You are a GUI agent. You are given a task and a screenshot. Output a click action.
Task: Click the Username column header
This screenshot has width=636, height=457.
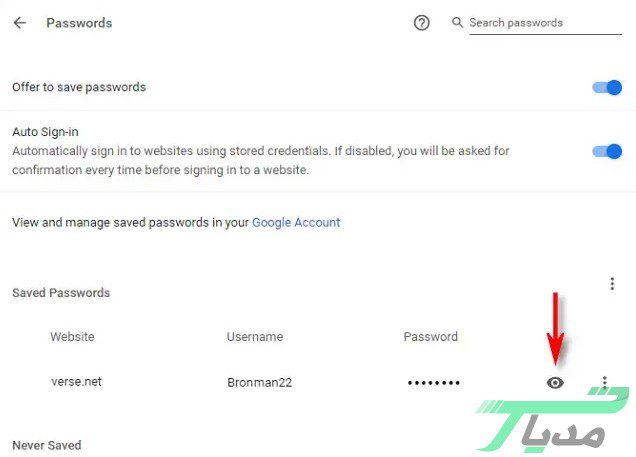click(255, 337)
